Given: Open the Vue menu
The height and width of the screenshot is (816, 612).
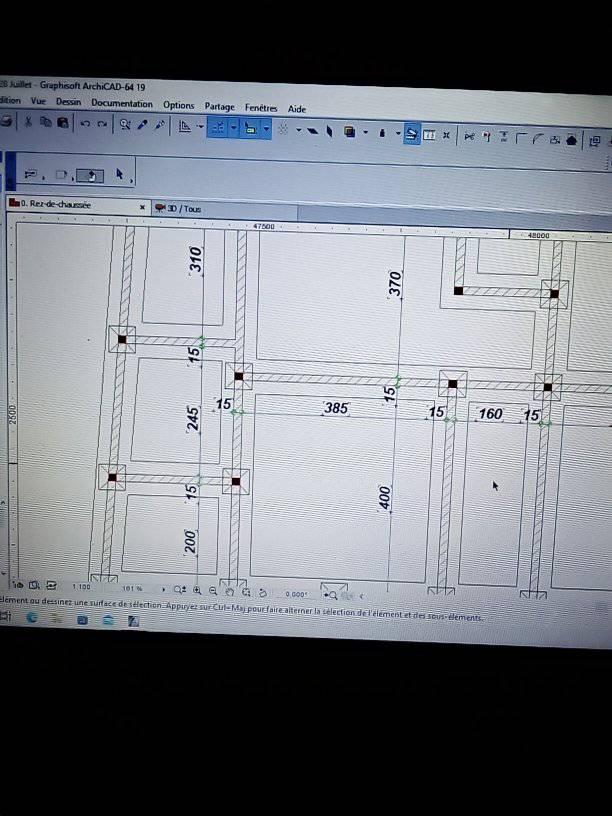Looking at the screenshot, I should point(38,101).
